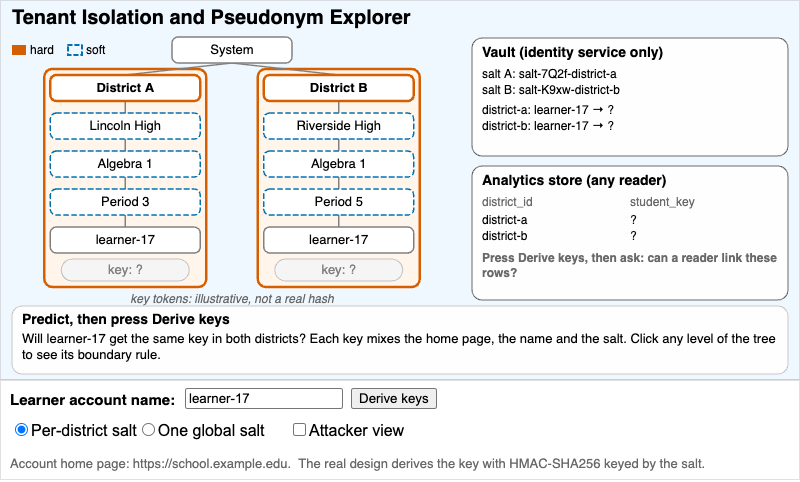Click the Analytics store (any reader) heading

click(x=574, y=181)
